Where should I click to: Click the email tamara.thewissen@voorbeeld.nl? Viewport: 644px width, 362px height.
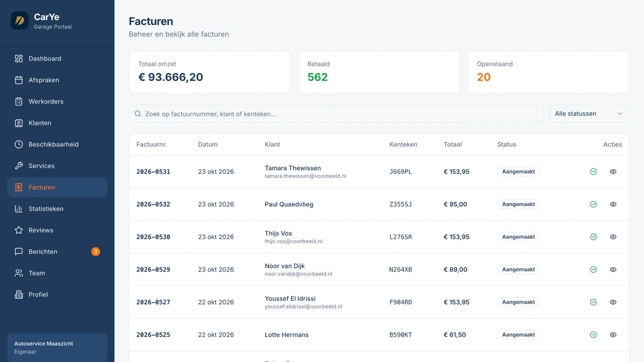(x=305, y=176)
